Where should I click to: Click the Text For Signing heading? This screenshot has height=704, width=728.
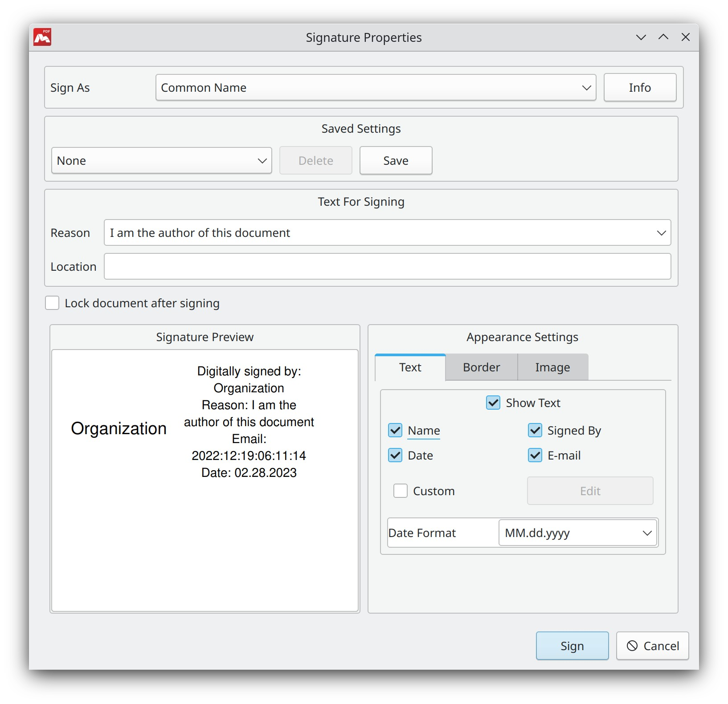(361, 202)
